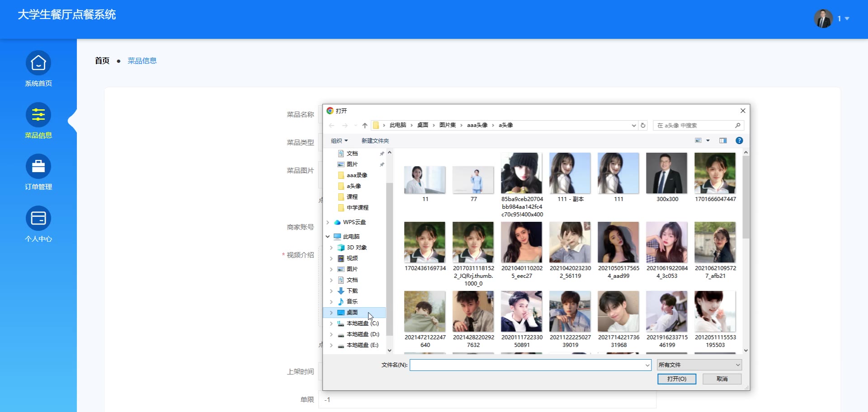
Task: Click the 菜品信息 sidebar icon
Action: (38, 115)
